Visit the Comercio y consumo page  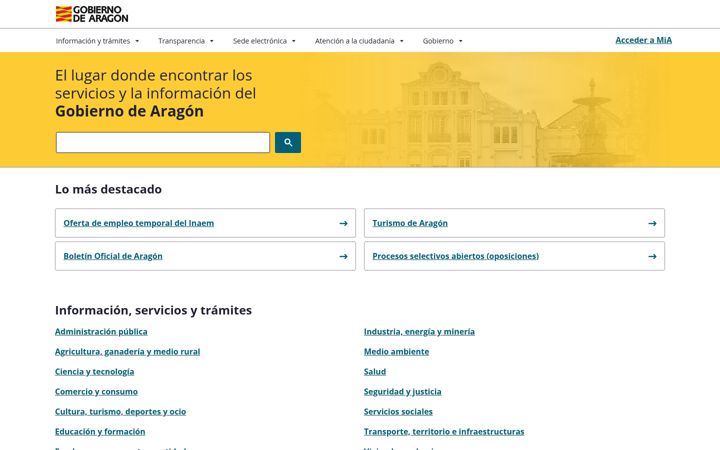(x=96, y=392)
